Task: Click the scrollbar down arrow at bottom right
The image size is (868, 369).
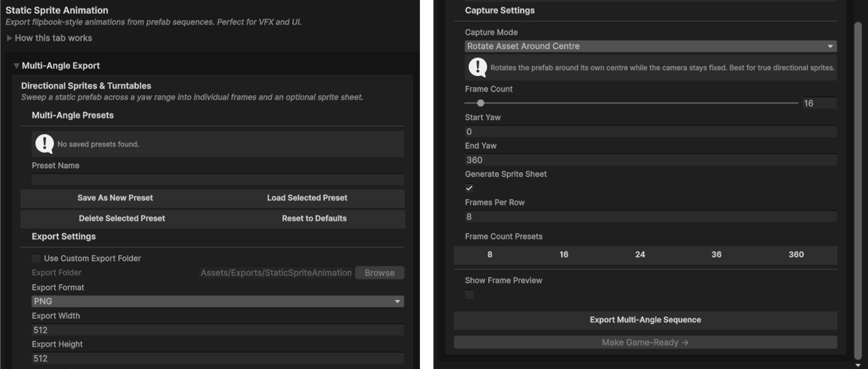Action: 858,365
